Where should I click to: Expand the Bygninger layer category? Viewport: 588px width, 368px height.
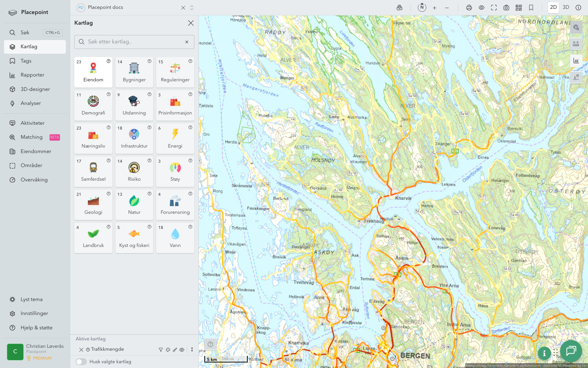[134, 72]
